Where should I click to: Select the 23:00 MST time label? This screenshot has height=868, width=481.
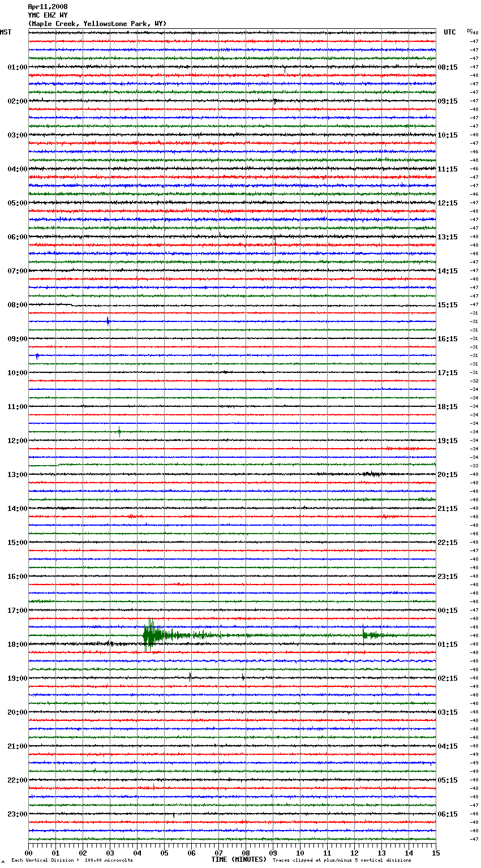(18, 814)
